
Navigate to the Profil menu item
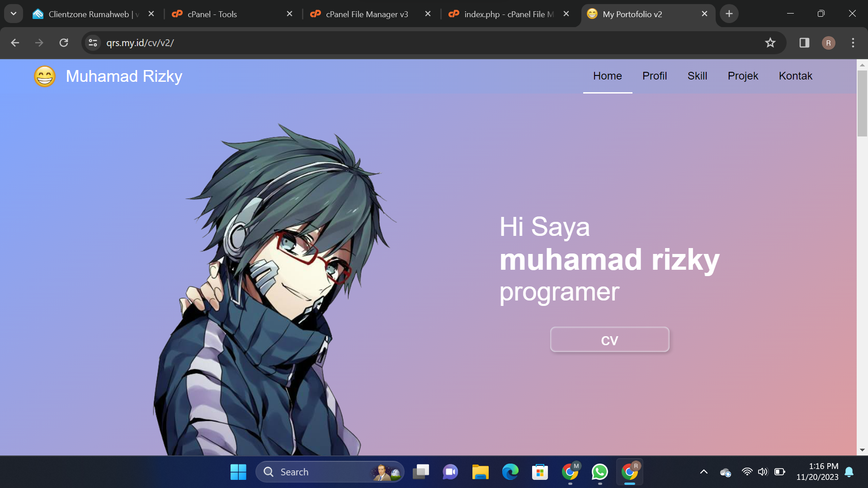click(654, 76)
